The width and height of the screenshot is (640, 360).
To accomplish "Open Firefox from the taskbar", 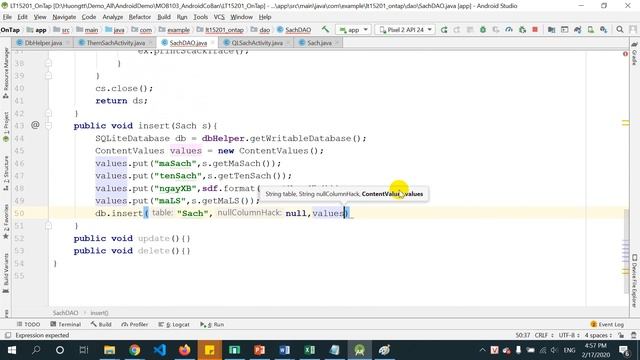I will pos(184,350).
